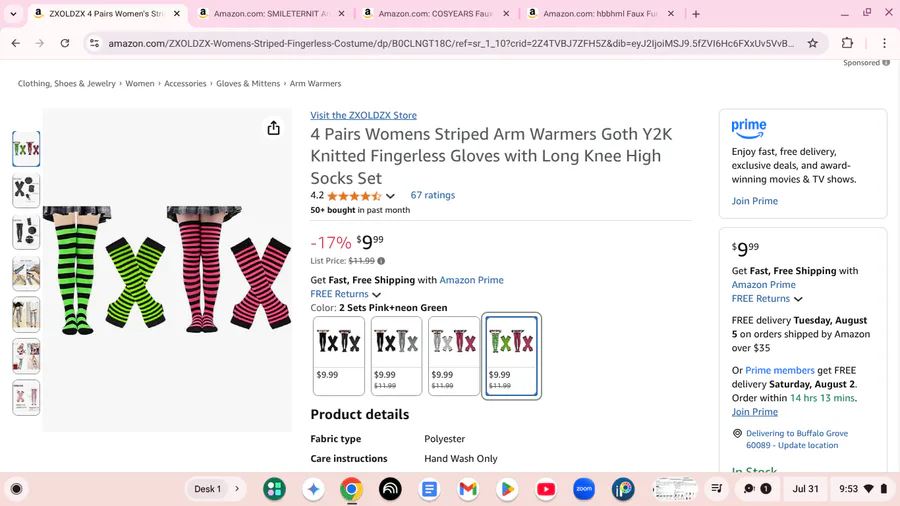
Task: Launch YouTube from the taskbar
Action: pos(545,489)
